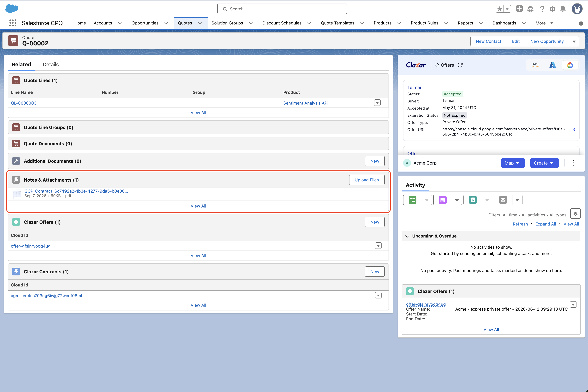This screenshot has height=392, width=588.
Task: Open the QL-0000003 quote line
Action: pyautogui.click(x=24, y=103)
